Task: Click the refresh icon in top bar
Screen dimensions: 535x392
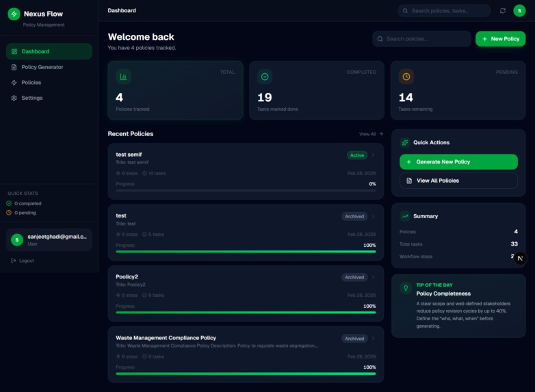Action: pyautogui.click(x=503, y=10)
